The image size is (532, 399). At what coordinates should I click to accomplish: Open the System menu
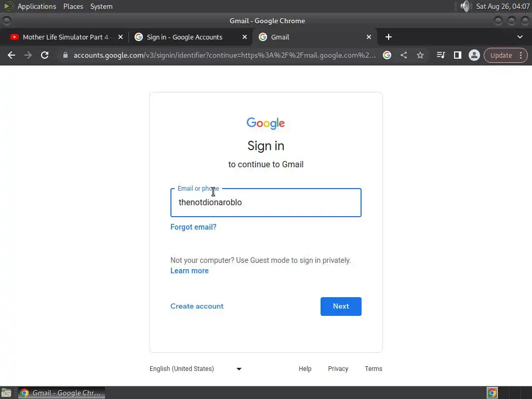(101, 6)
